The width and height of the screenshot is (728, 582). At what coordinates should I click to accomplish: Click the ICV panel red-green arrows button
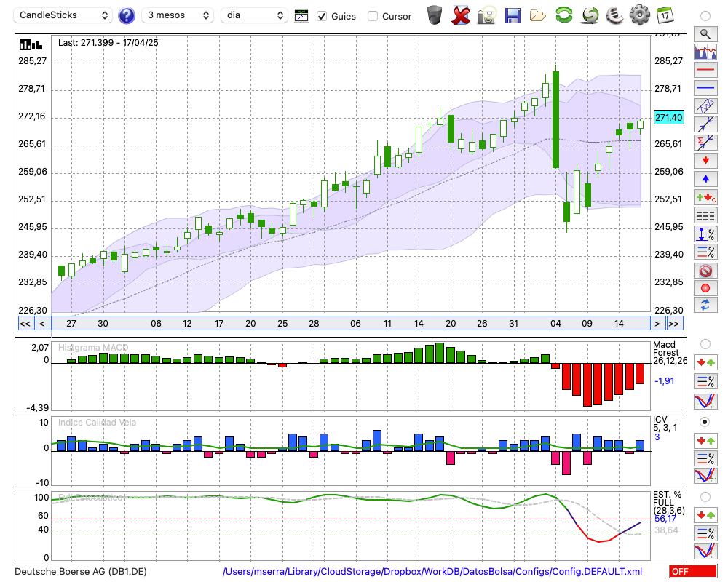click(x=705, y=440)
